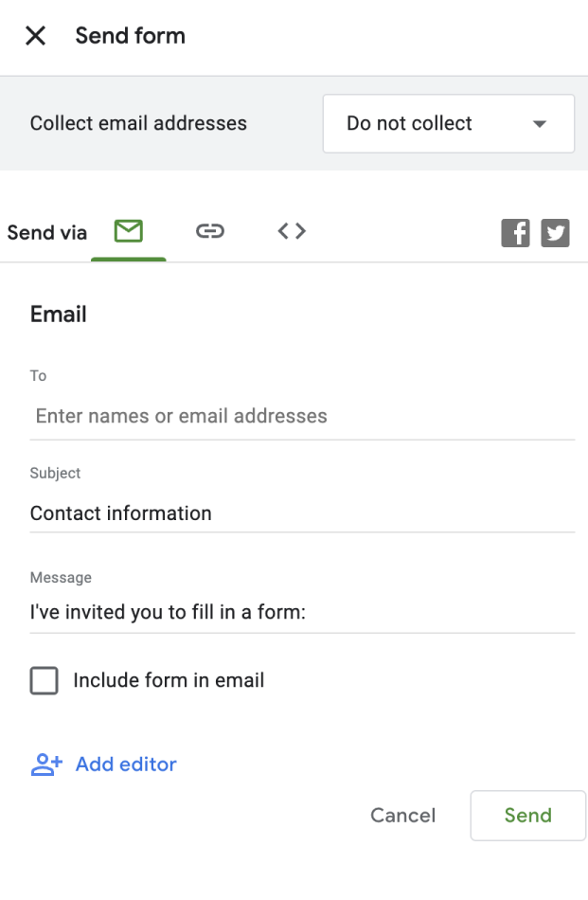The width and height of the screenshot is (588, 900).
Task: Click the Subject field showing "Contact information"
Action: (x=302, y=513)
